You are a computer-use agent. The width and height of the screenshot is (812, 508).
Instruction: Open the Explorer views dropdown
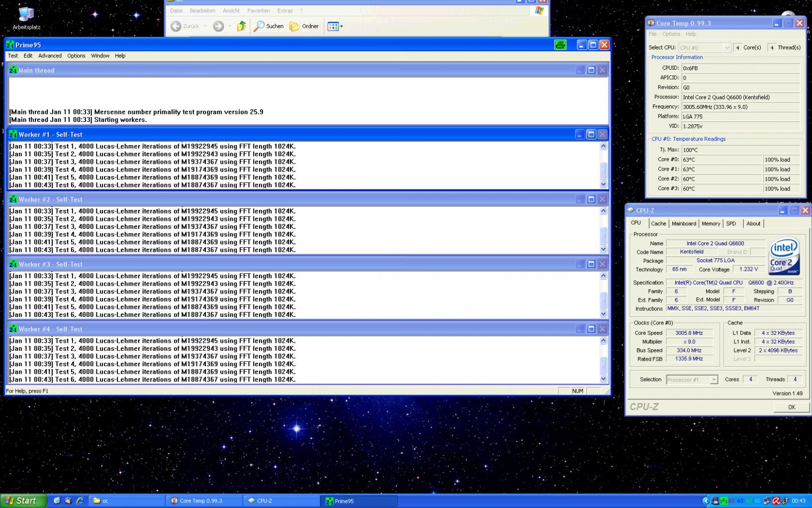point(335,26)
